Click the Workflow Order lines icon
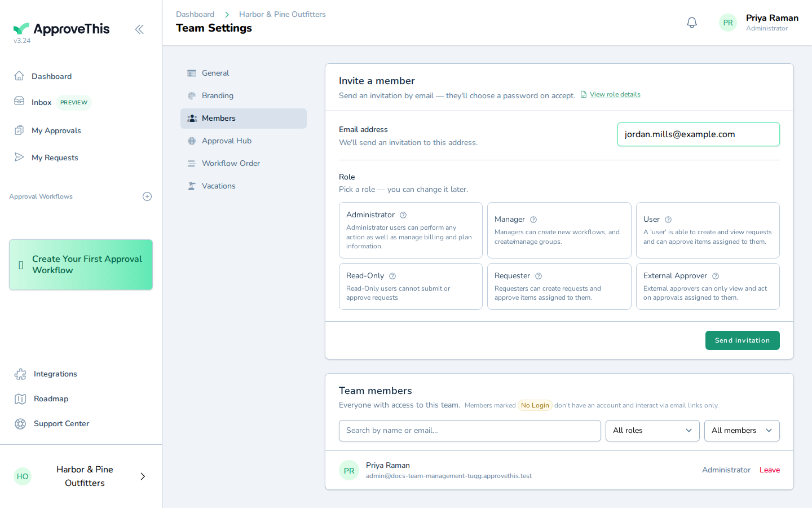The image size is (812, 508). coord(192,163)
